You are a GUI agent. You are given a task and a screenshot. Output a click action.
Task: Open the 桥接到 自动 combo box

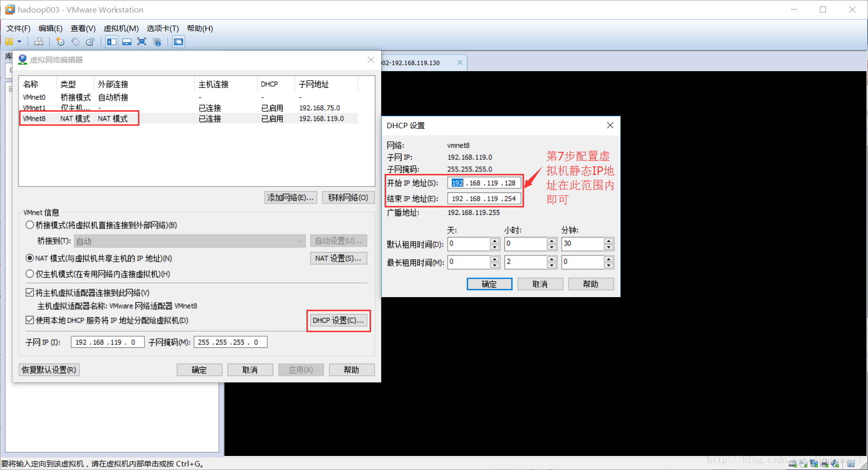(x=190, y=241)
